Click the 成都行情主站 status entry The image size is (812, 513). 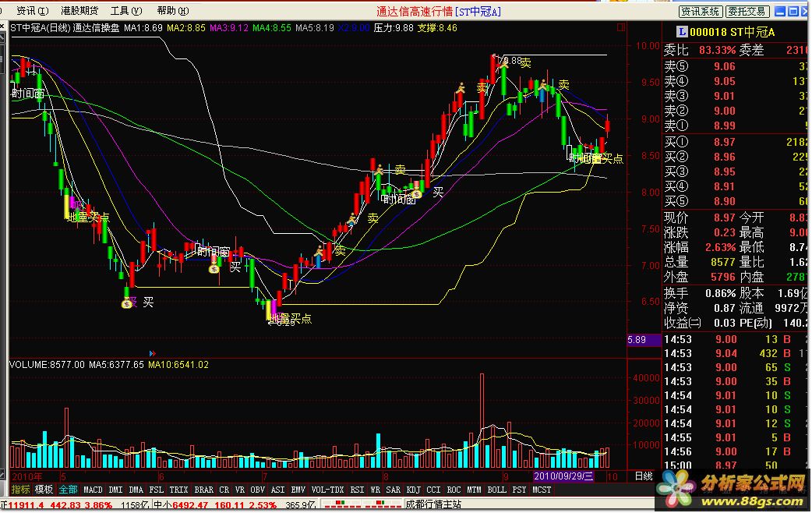point(433,504)
